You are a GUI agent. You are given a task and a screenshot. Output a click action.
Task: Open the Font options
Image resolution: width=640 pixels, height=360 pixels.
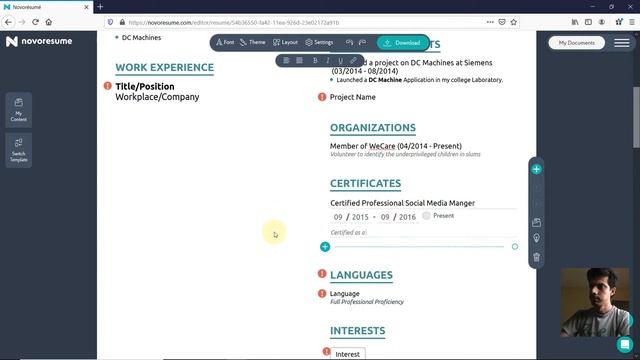tap(225, 42)
